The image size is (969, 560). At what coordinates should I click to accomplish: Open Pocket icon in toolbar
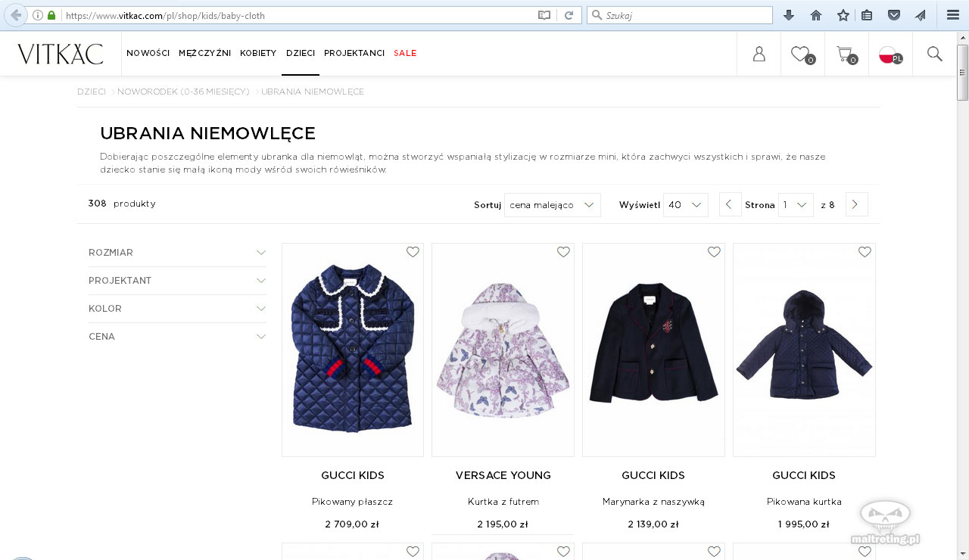(894, 15)
